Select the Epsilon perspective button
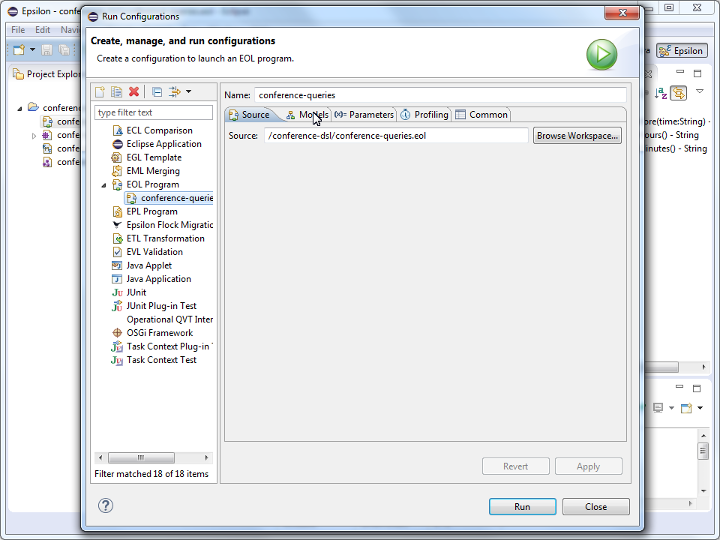Screen dimensions: 720x540 click(x=681, y=50)
